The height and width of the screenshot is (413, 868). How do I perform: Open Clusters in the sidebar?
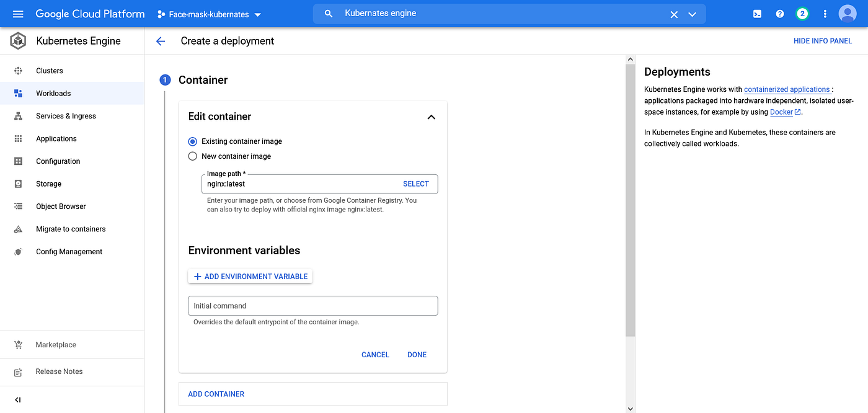72,71
